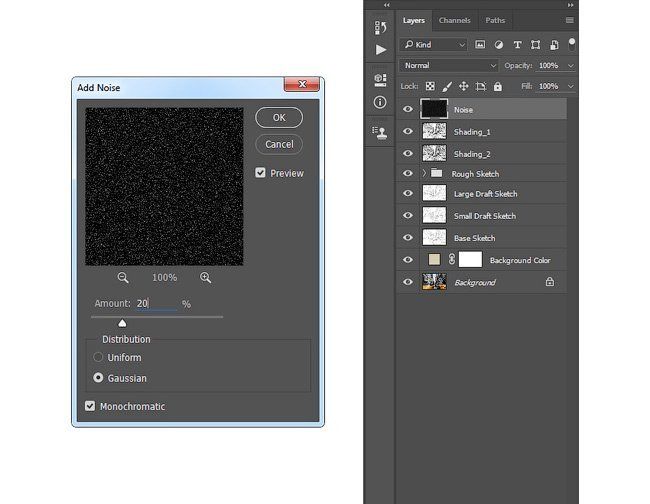Hide the Shading_2 layer
The height and width of the screenshot is (504, 650).
click(408, 153)
